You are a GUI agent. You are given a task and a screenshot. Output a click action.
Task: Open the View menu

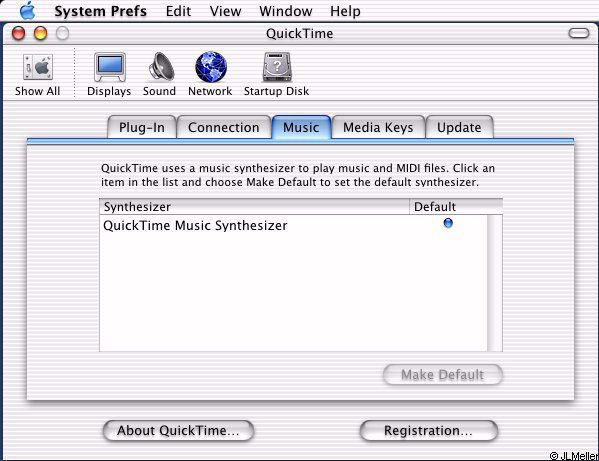point(225,11)
